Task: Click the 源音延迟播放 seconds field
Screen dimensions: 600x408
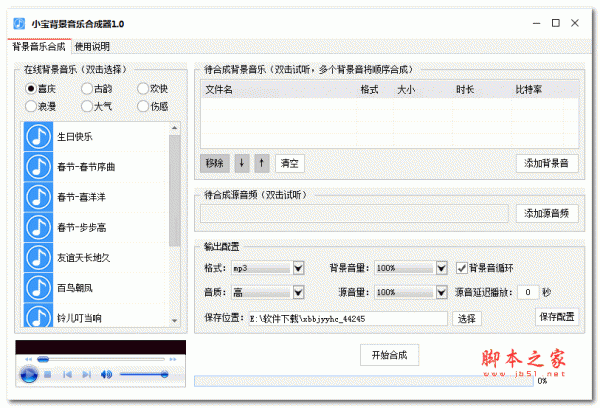Action: pos(528,292)
